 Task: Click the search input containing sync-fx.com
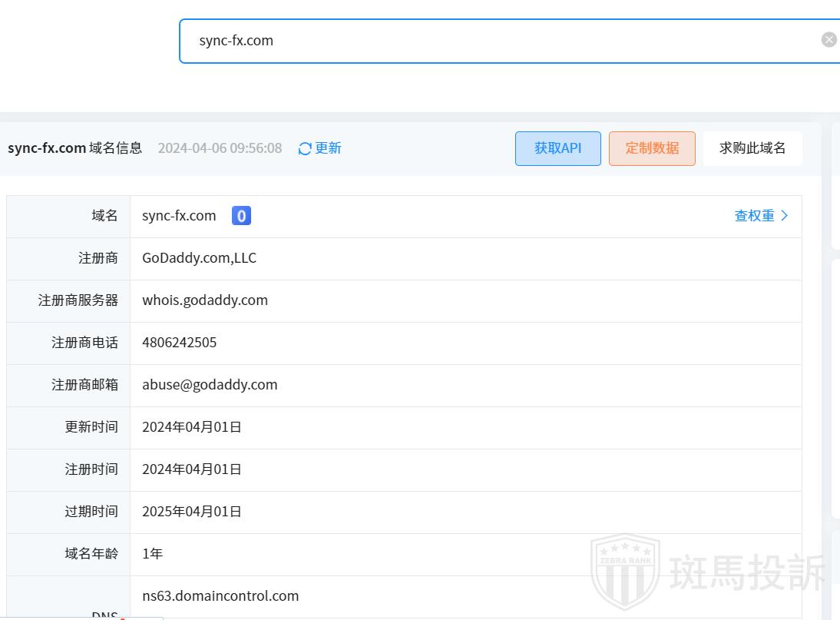[x=461, y=40]
